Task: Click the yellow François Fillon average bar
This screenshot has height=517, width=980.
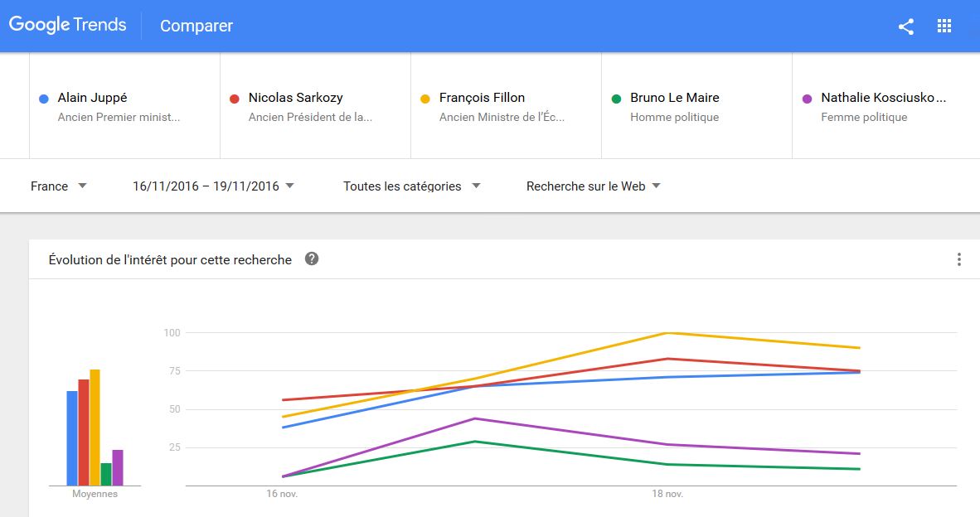Action: (95, 428)
